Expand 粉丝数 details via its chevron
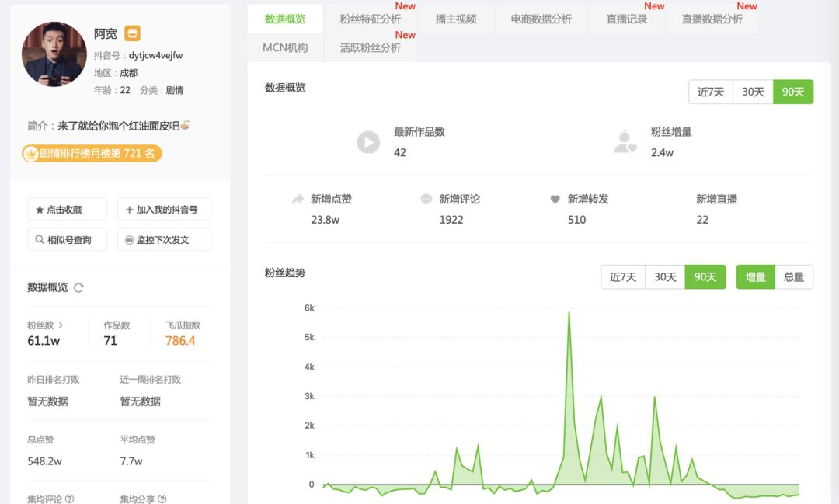839x504 pixels. (61, 325)
